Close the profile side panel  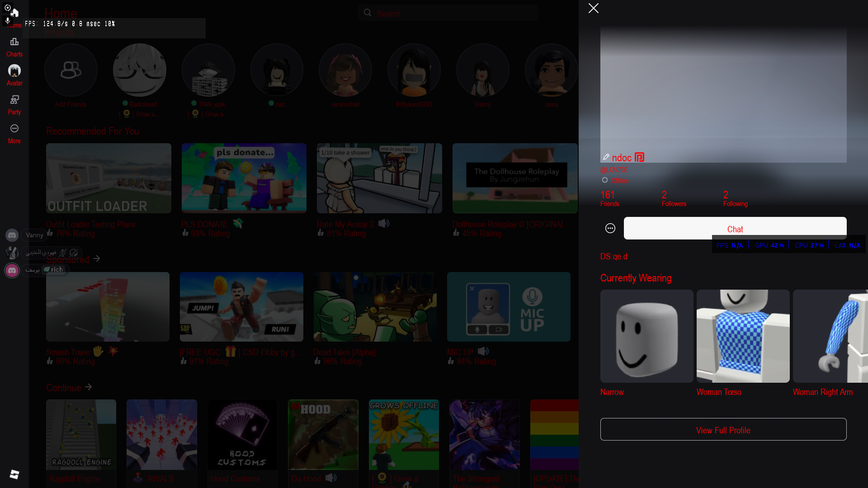point(594,8)
